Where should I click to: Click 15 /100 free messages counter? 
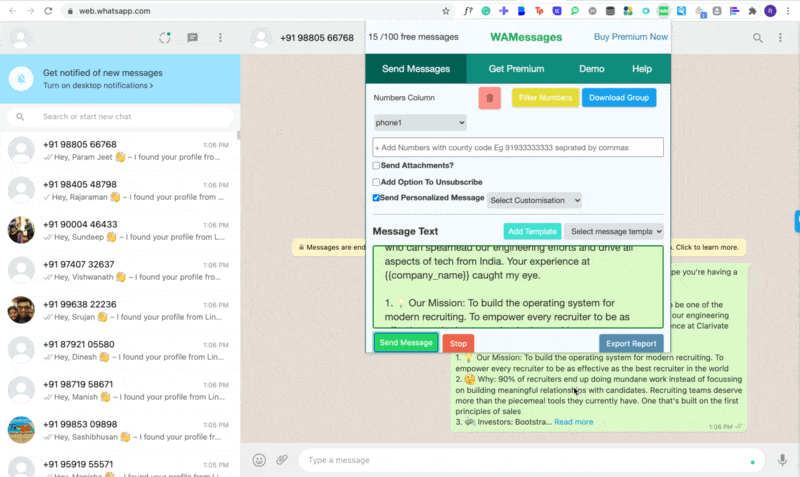click(x=413, y=37)
